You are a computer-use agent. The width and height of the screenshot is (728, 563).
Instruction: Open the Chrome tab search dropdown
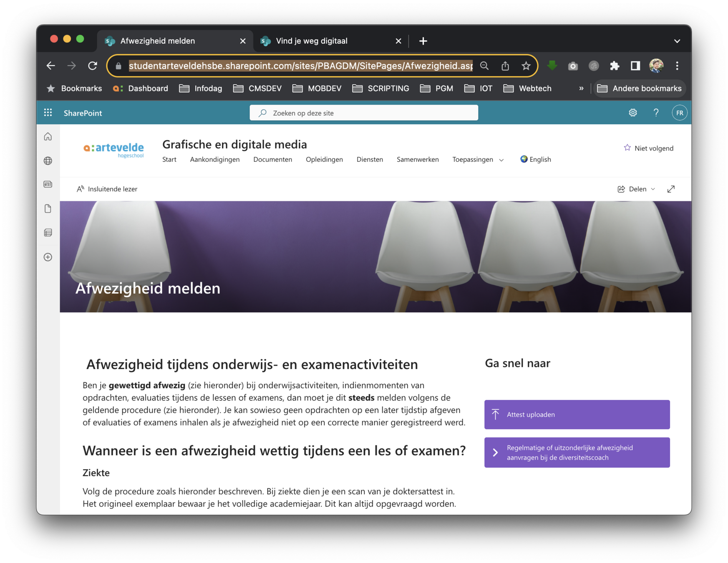677,41
